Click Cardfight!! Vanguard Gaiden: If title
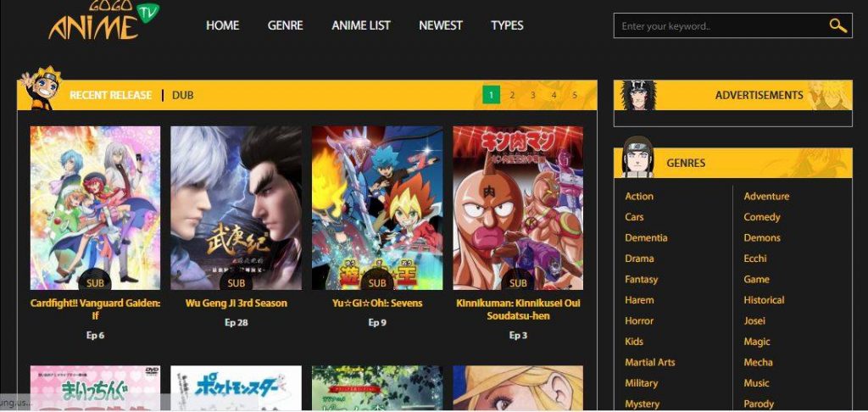868x412 pixels. [x=95, y=309]
